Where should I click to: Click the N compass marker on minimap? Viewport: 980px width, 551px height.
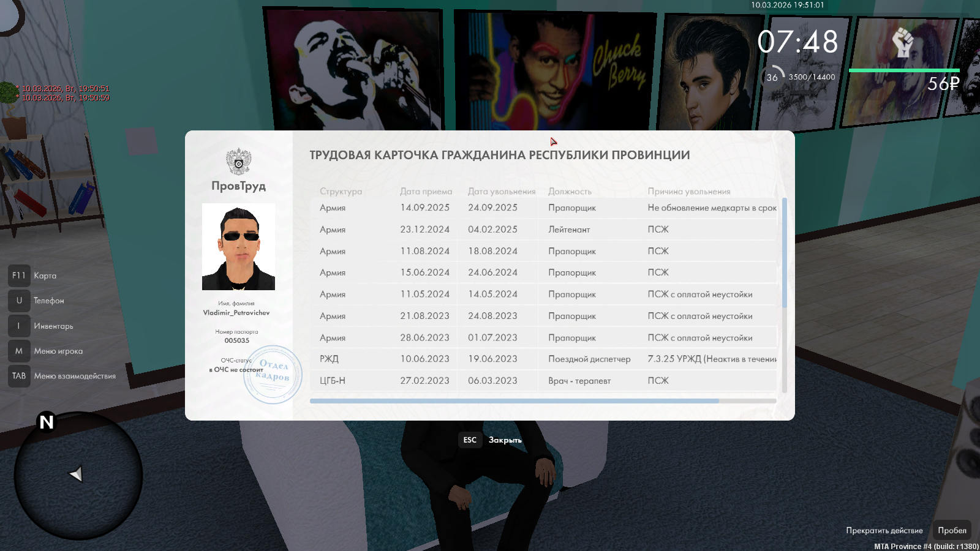click(x=47, y=422)
